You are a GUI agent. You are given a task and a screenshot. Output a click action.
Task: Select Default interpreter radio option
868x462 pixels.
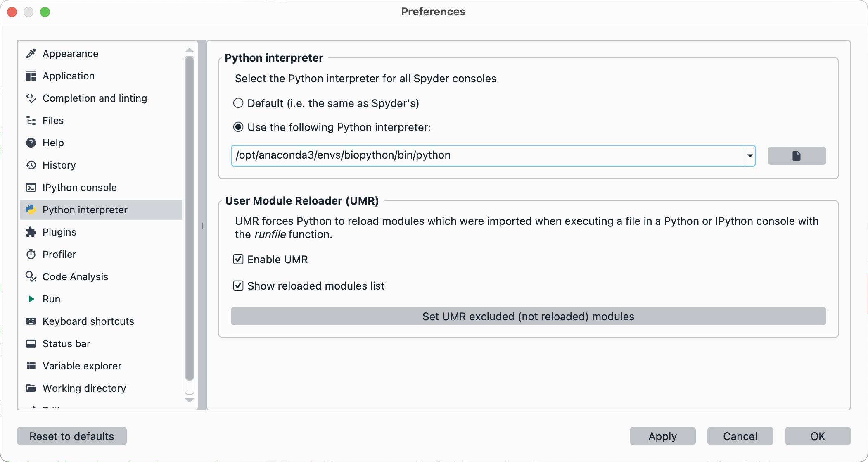coord(238,103)
